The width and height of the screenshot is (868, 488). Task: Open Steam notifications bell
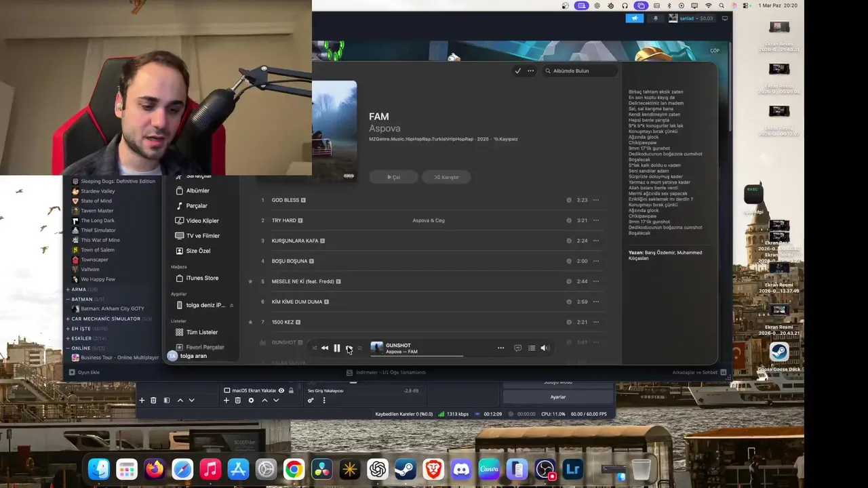click(x=655, y=18)
